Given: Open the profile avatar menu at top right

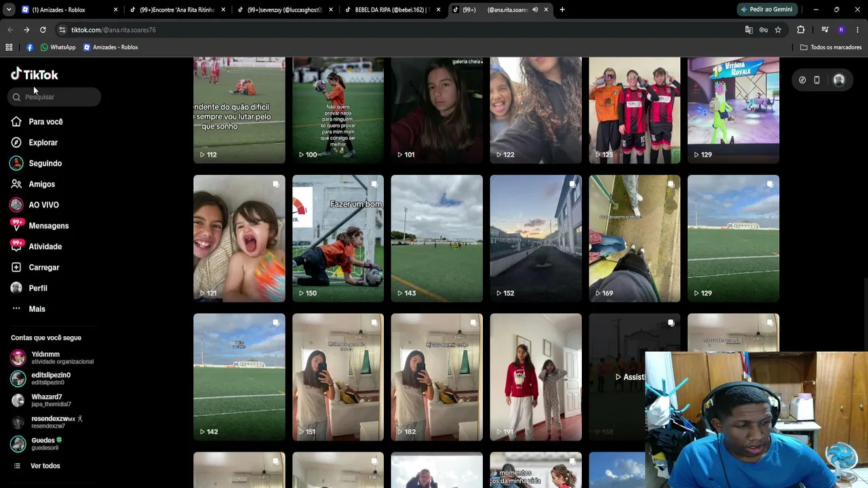Looking at the screenshot, I should (x=839, y=80).
